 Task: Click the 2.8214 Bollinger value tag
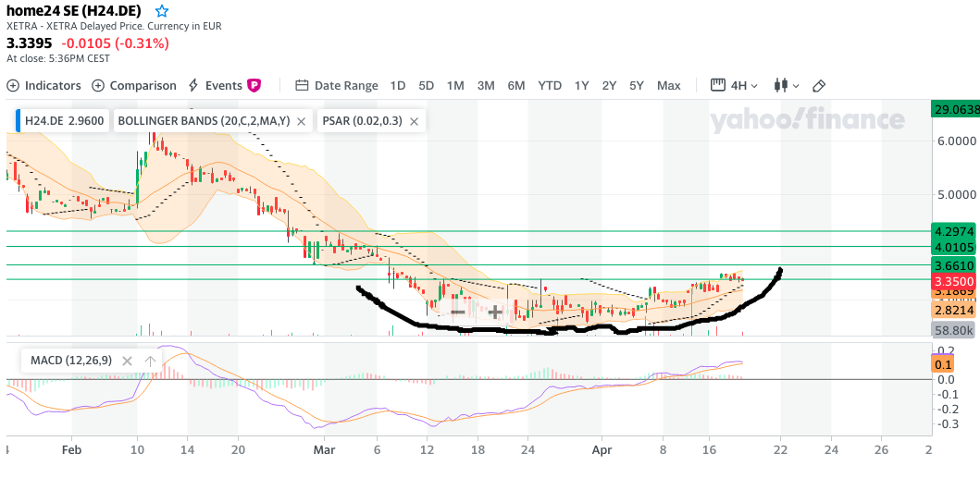(952, 310)
